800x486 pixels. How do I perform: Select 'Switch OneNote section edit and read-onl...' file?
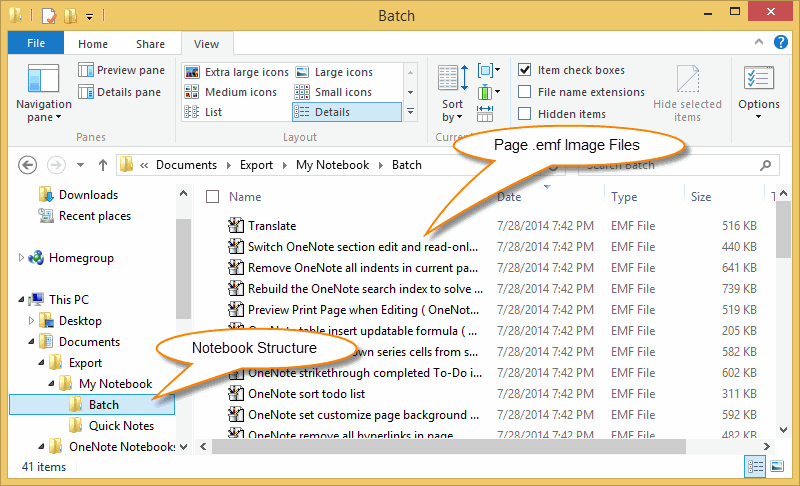363,247
